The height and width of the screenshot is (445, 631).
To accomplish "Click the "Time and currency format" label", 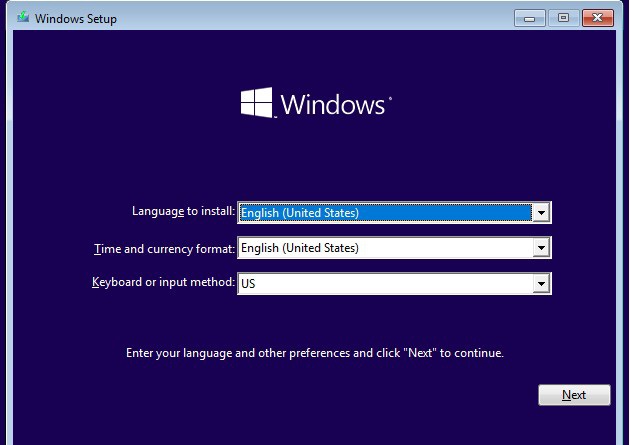I will click(x=164, y=249).
